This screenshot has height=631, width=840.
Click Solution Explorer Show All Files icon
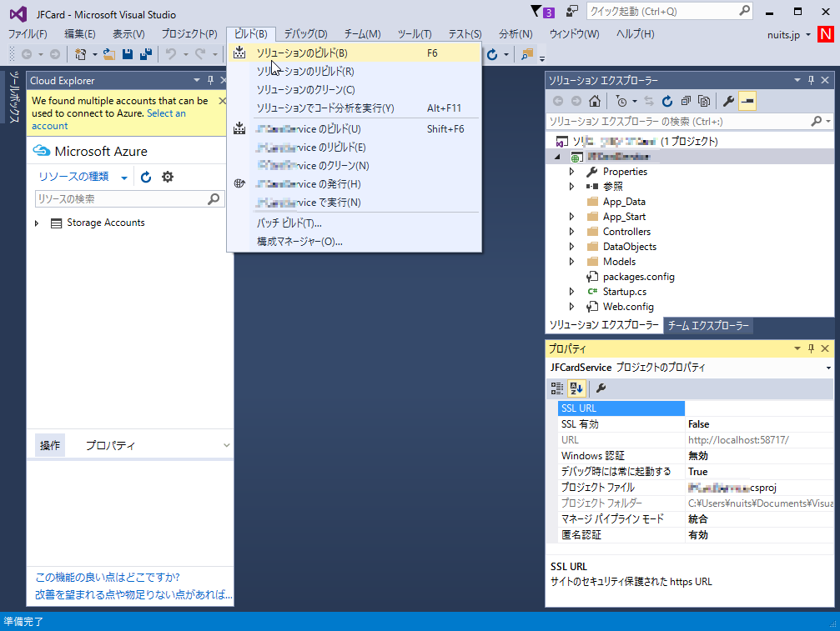coord(705,101)
